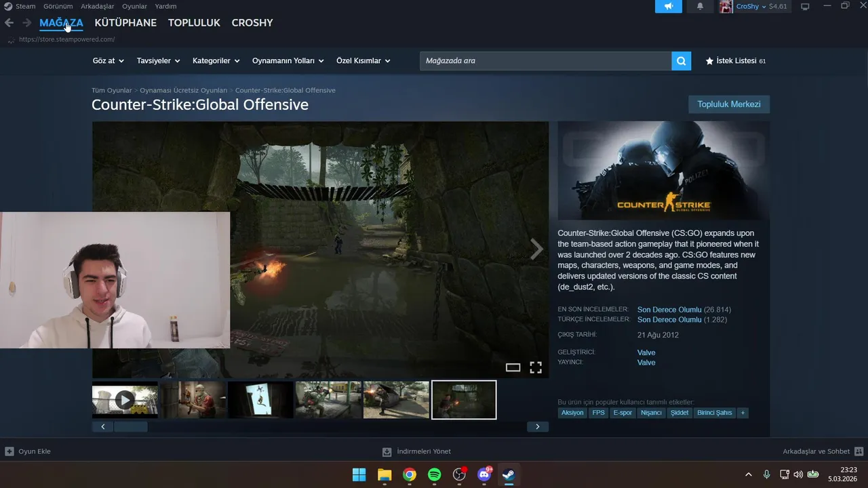Click the microphone tray icon

click(766, 474)
